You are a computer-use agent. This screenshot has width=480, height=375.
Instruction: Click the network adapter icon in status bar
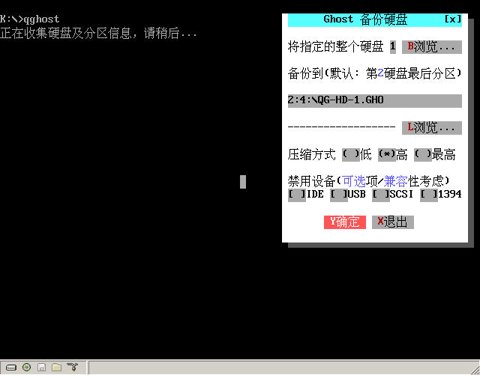click(x=72, y=367)
